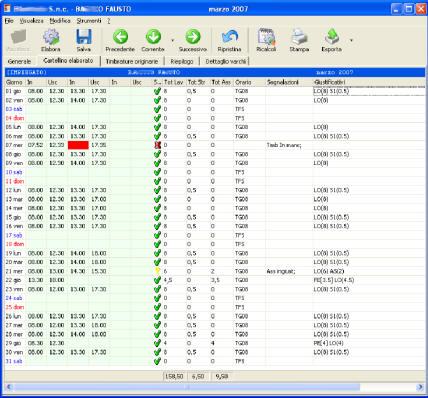Click the Tot Lav column header
428x398 pixels.
click(174, 82)
